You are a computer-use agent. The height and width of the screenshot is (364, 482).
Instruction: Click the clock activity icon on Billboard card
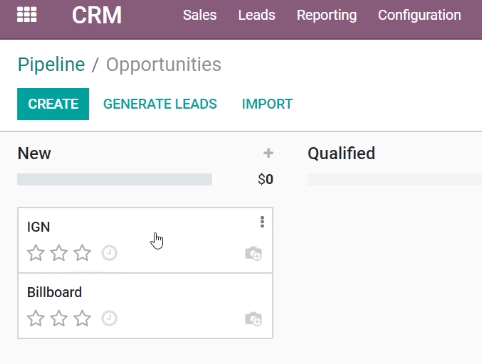[109, 318]
